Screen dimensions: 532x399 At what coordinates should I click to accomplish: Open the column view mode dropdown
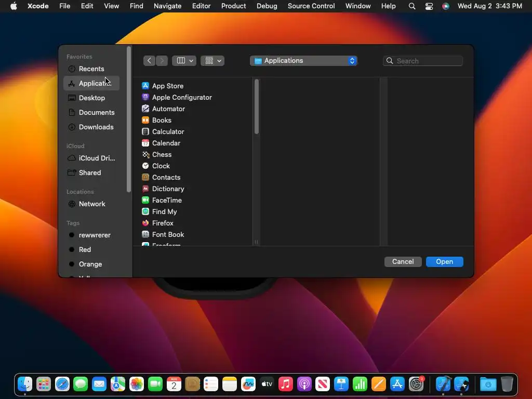pos(184,61)
